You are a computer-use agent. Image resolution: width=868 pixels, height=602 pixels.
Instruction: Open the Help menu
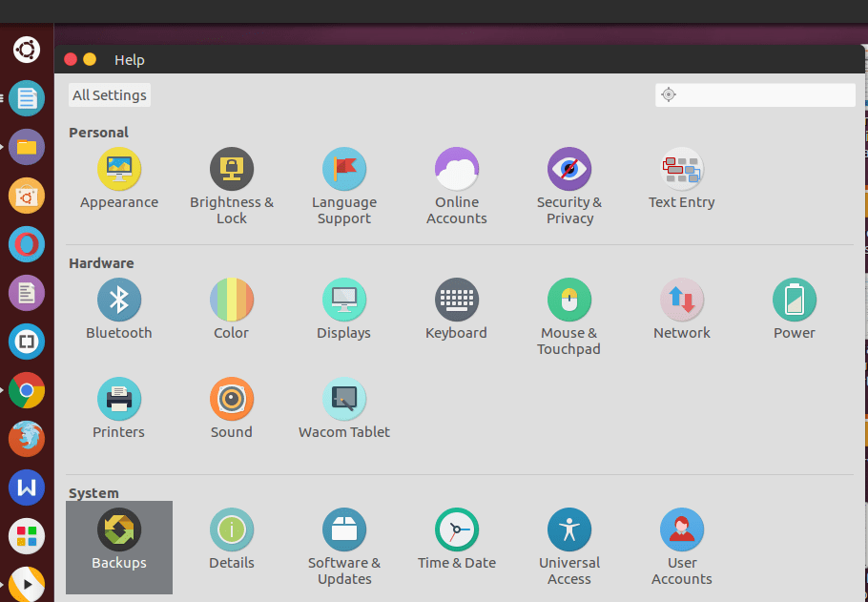(x=130, y=60)
